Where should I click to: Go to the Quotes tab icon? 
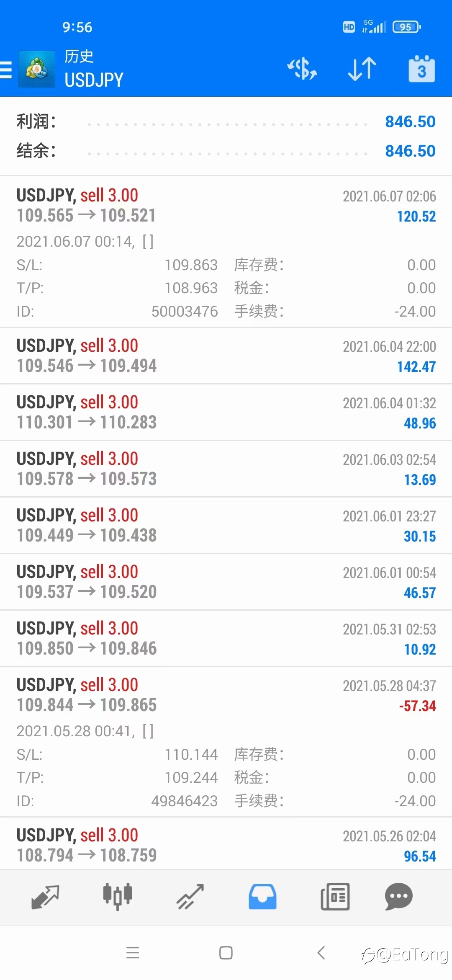tap(45, 897)
